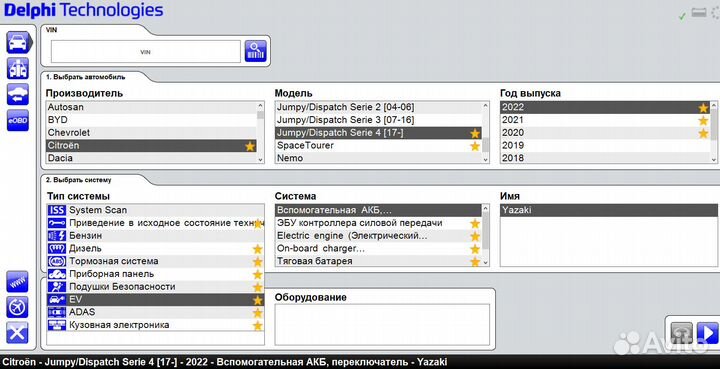The image size is (720, 369).
Task: Toggle star on On-board charger entry
Action: (475, 249)
